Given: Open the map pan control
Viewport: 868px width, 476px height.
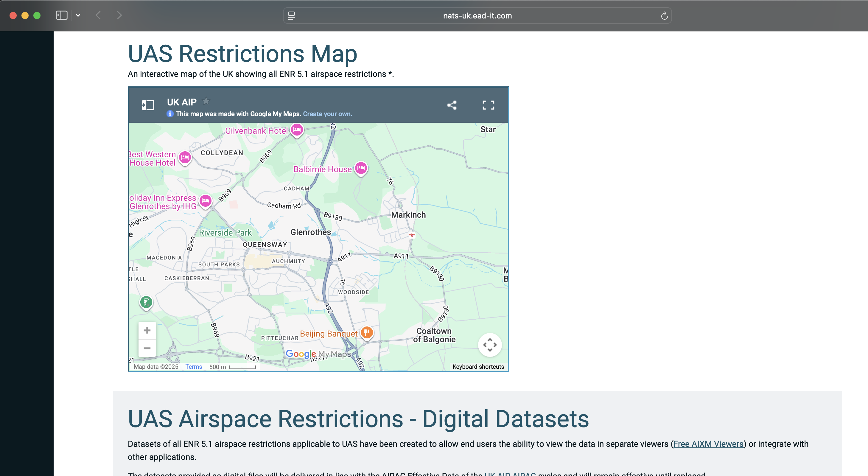Looking at the screenshot, I should tap(490, 345).
